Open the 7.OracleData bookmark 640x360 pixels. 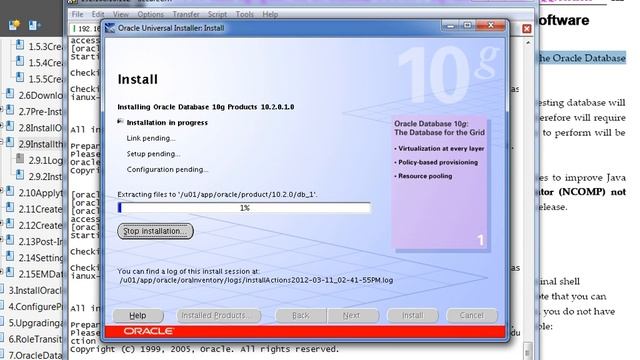click(36, 355)
